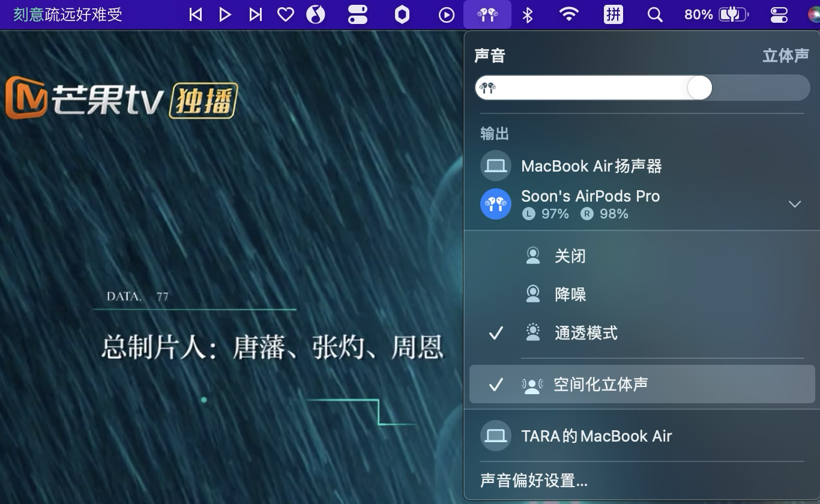Open Spotlight search magnifier icon
Screen dimensions: 820x504
655,14
